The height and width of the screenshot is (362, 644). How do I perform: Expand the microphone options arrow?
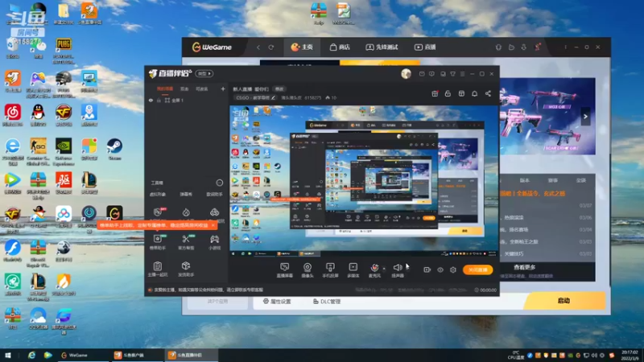pos(384,269)
